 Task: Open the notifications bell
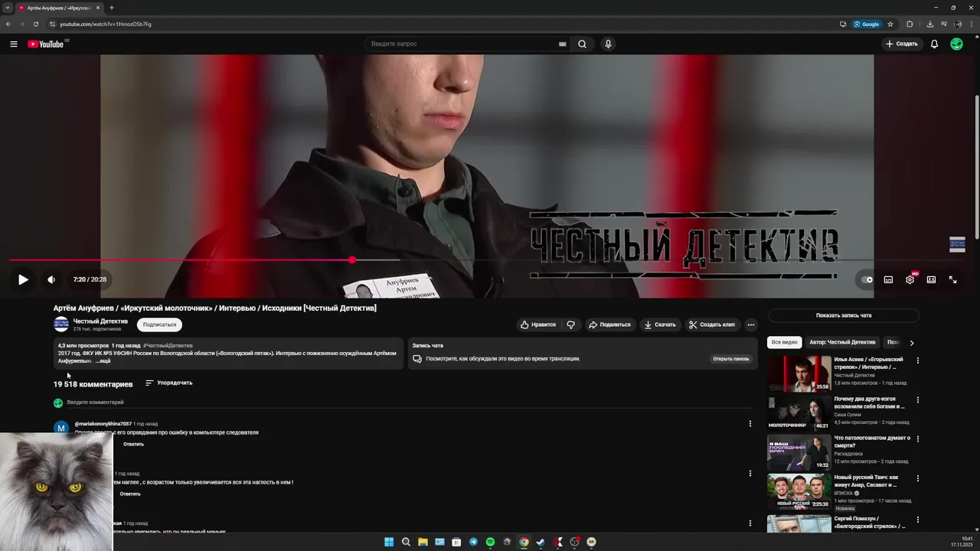tap(934, 44)
